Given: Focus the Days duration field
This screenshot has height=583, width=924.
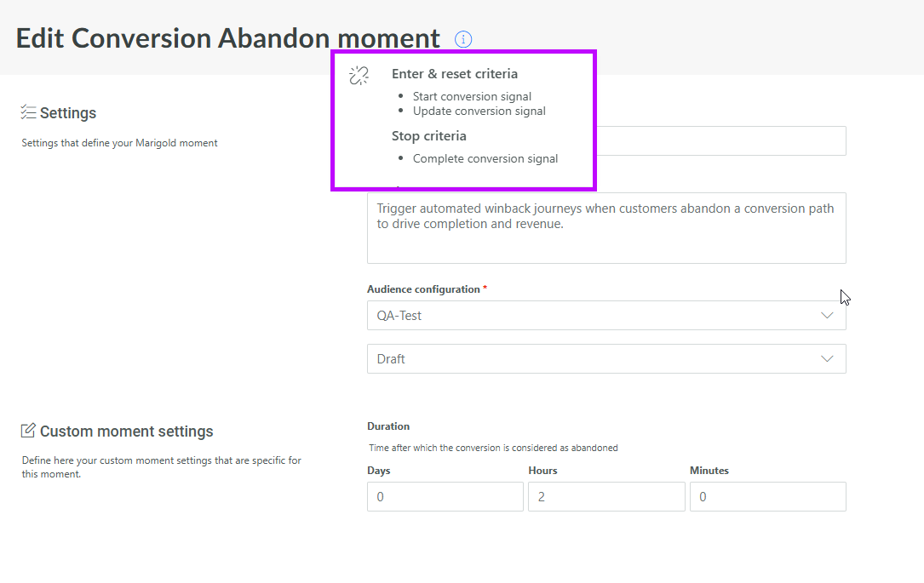Looking at the screenshot, I should click(x=445, y=497).
